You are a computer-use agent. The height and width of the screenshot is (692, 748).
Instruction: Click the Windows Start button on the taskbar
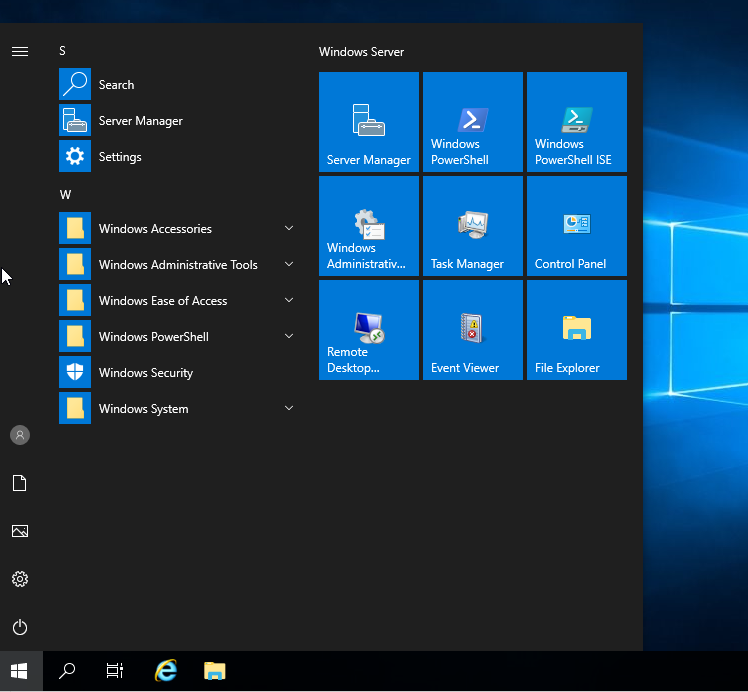pyautogui.click(x=19, y=671)
